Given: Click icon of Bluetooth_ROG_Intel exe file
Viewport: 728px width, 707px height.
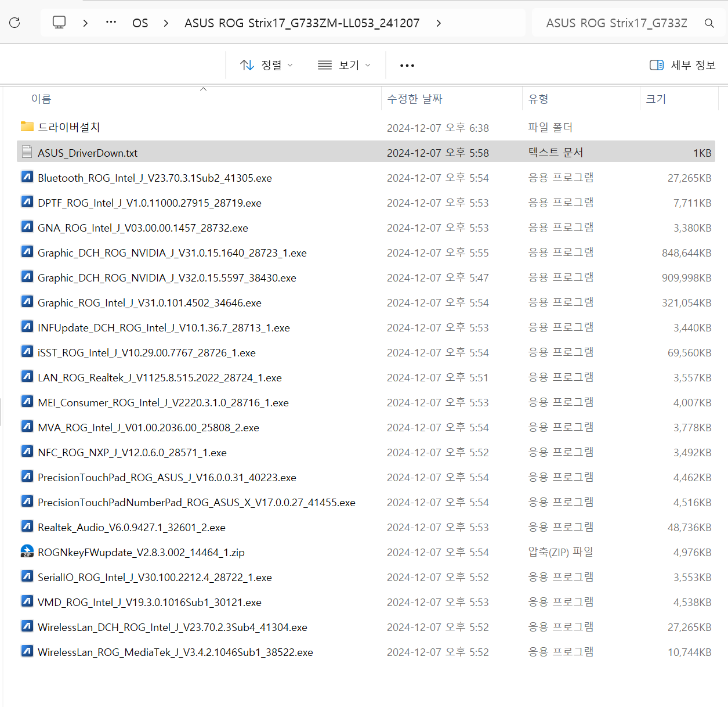Looking at the screenshot, I should point(27,177).
